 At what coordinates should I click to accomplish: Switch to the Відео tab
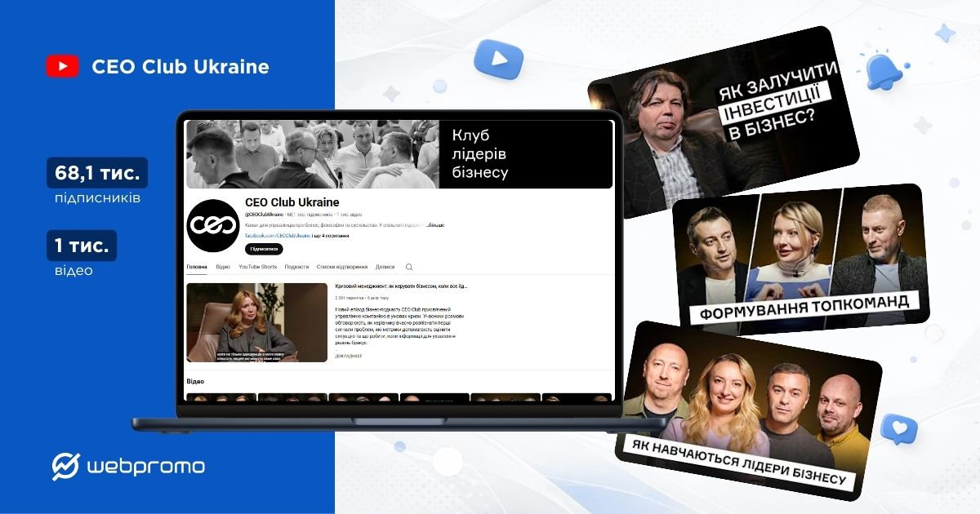click(223, 267)
